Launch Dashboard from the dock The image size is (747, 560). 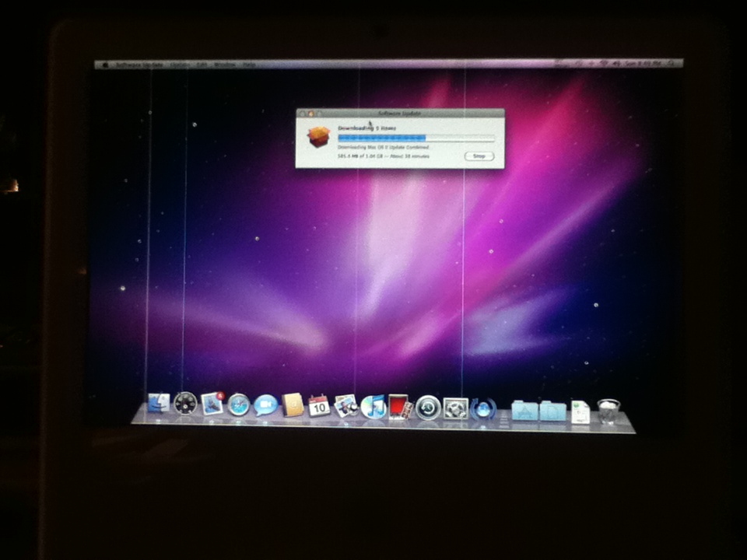[185, 404]
